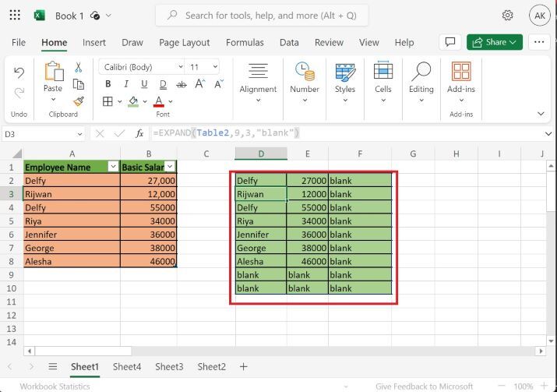Image resolution: width=557 pixels, height=392 pixels.
Task: Click the Add-ins icon
Action: coord(461,71)
